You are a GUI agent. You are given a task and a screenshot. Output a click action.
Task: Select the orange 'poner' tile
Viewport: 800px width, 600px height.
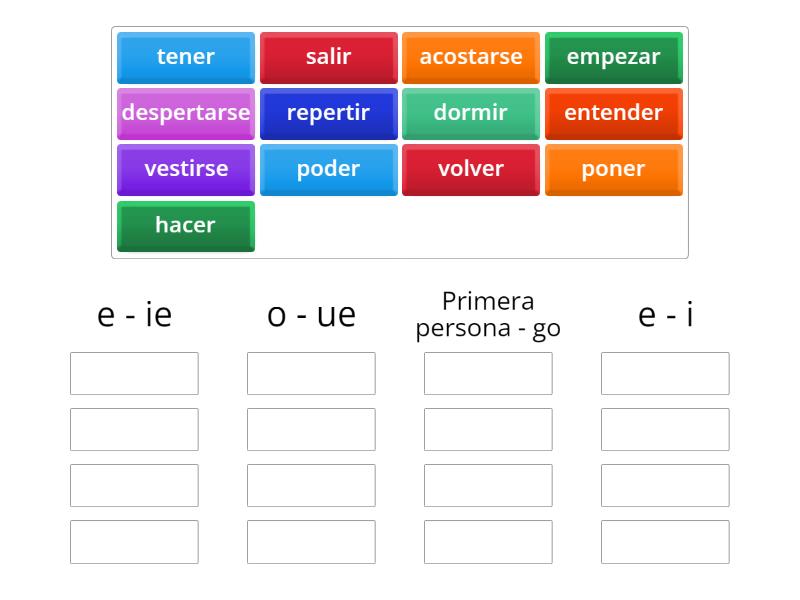click(614, 169)
